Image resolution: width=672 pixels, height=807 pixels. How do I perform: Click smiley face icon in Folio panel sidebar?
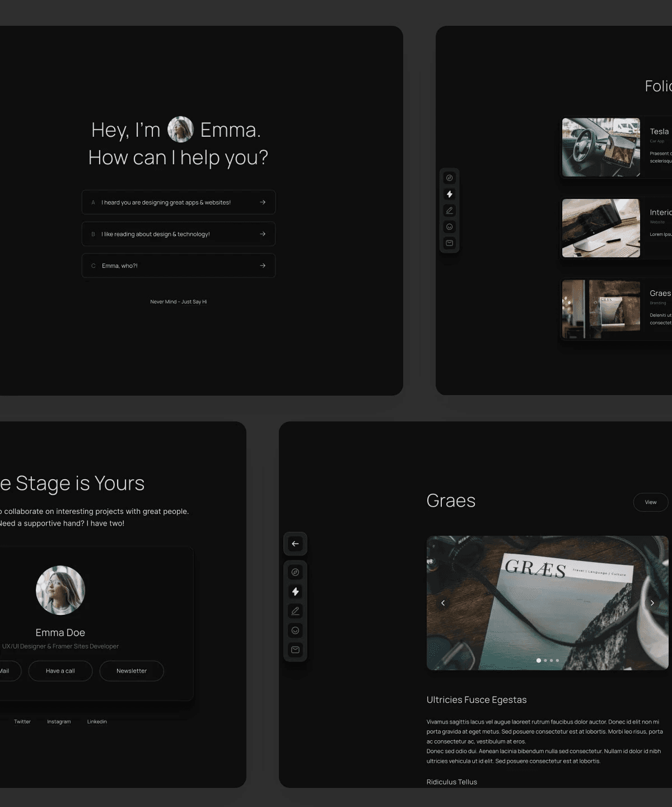[x=449, y=227]
